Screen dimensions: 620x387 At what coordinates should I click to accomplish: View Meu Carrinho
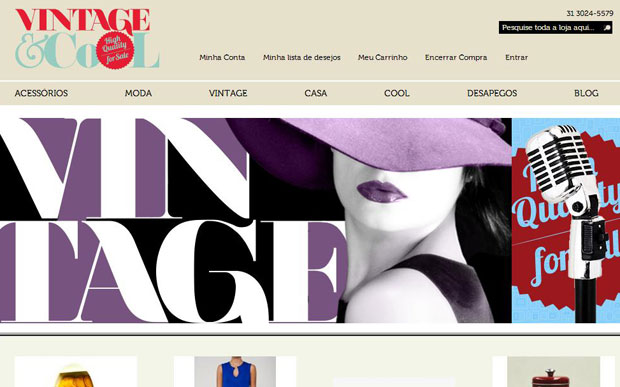tap(382, 57)
